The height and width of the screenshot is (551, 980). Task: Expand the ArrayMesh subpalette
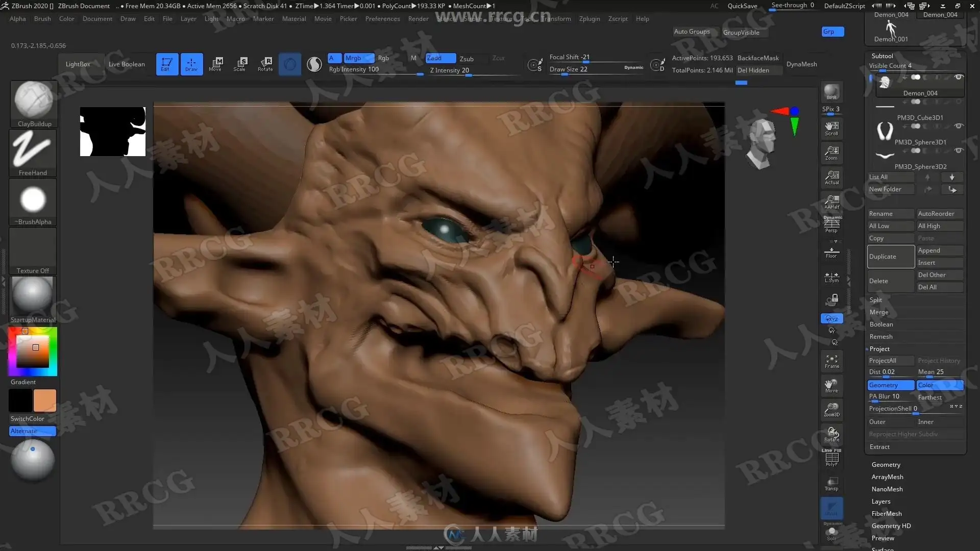887,477
